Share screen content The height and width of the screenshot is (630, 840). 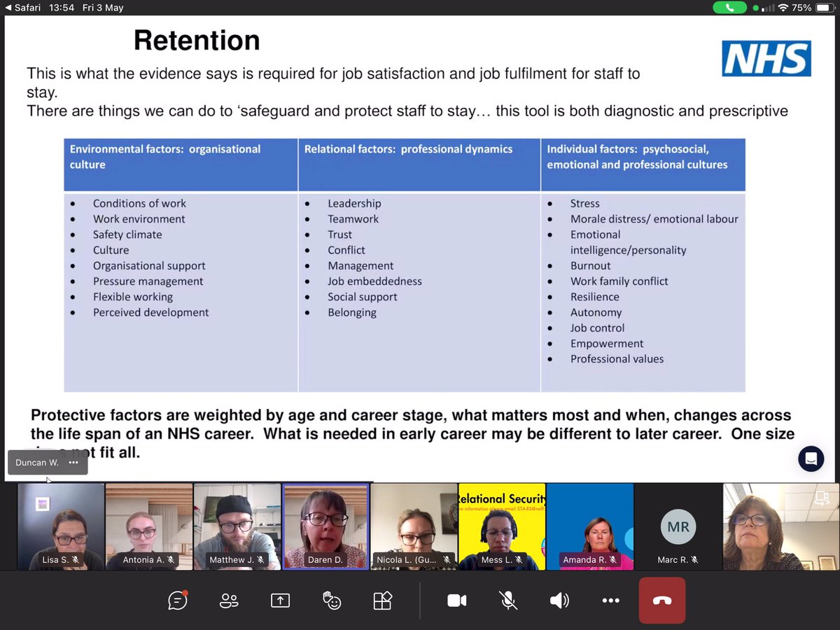[280, 600]
